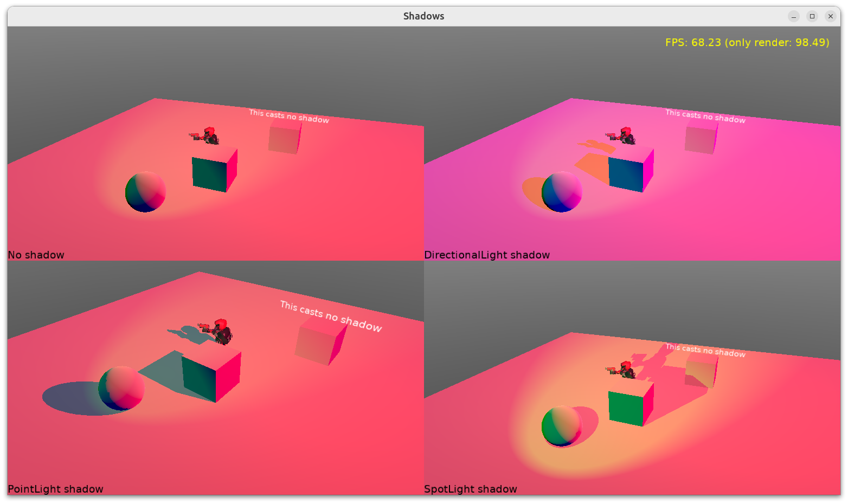Click the character model in PointLight view
Screen dimensions: 848x504
tap(216, 332)
